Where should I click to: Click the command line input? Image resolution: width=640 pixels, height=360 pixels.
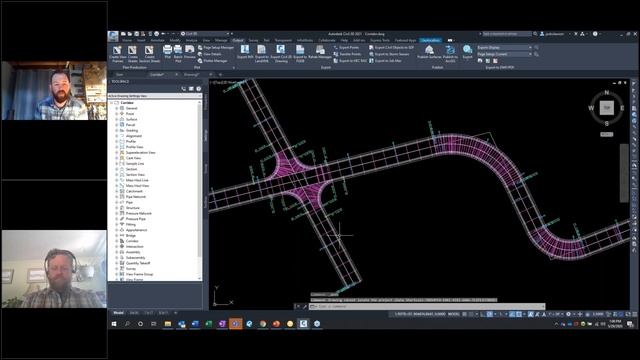tap(427, 306)
